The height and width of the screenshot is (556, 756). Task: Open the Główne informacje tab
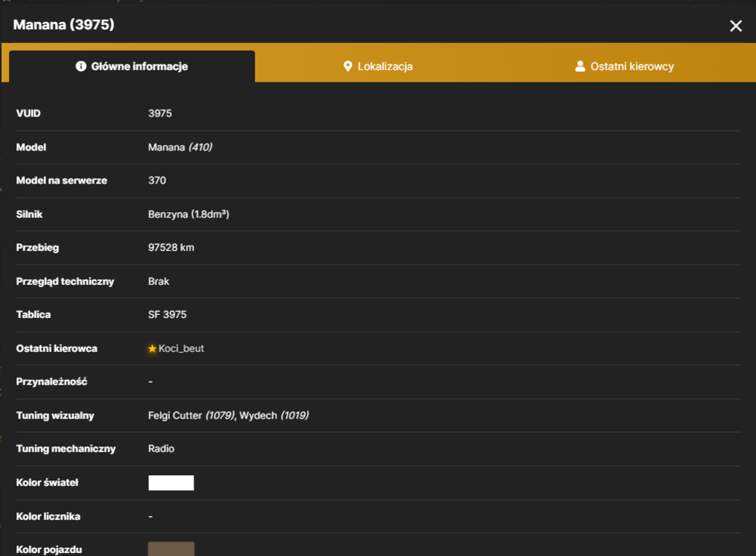132,66
